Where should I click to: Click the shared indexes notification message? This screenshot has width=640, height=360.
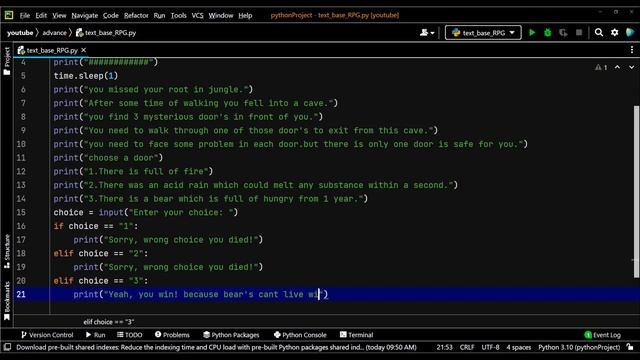point(216,347)
